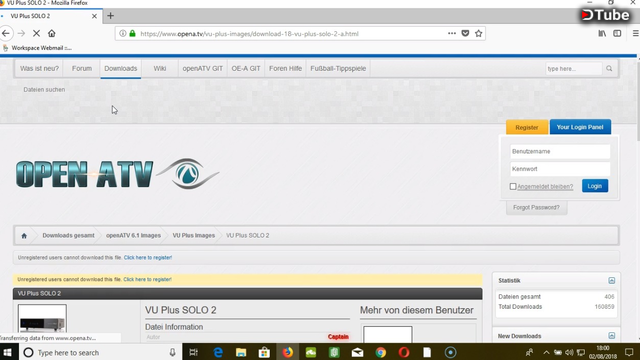Tick the Angemeldet bleiben checkbox
This screenshot has height=360, width=640.
point(513,187)
